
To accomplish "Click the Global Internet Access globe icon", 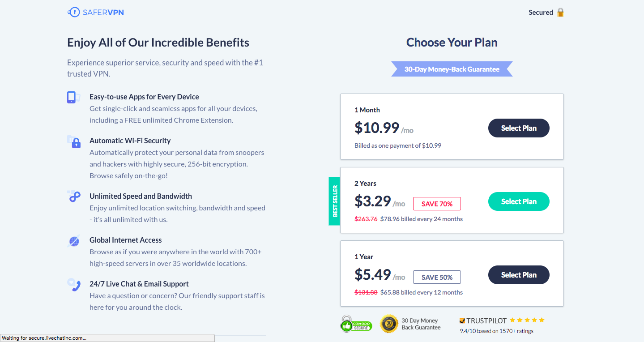I will (73, 241).
